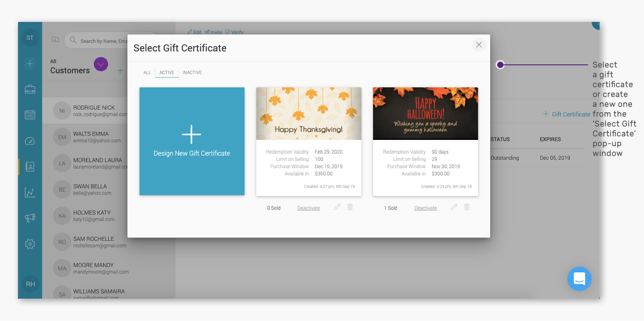Switch to the ACTIVE tab
The height and width of the screenshot is (321, 644).
pos(167,72)
